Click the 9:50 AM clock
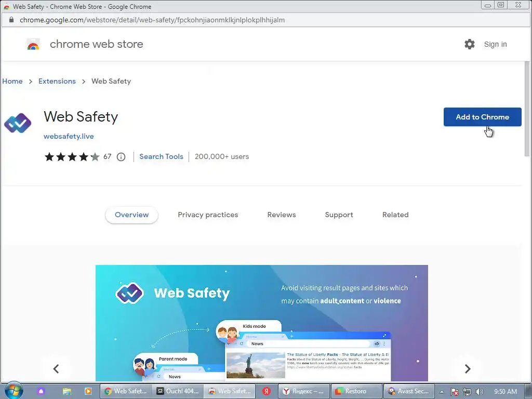This screenshot has width=532, height=399. coord(505,391)
